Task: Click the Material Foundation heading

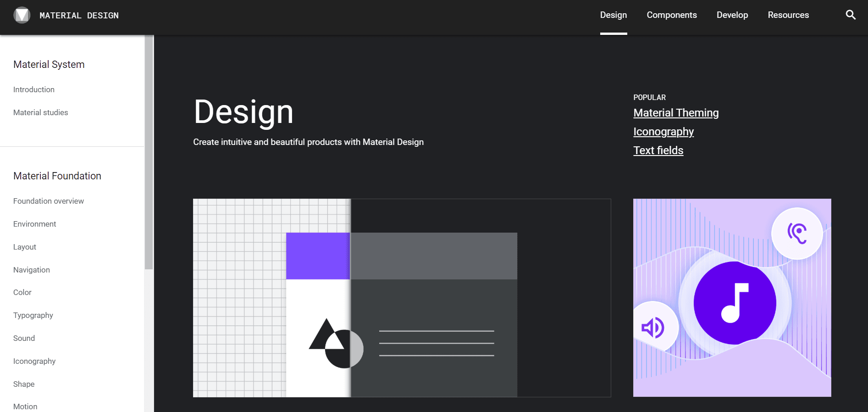Action: coord(57,176)
